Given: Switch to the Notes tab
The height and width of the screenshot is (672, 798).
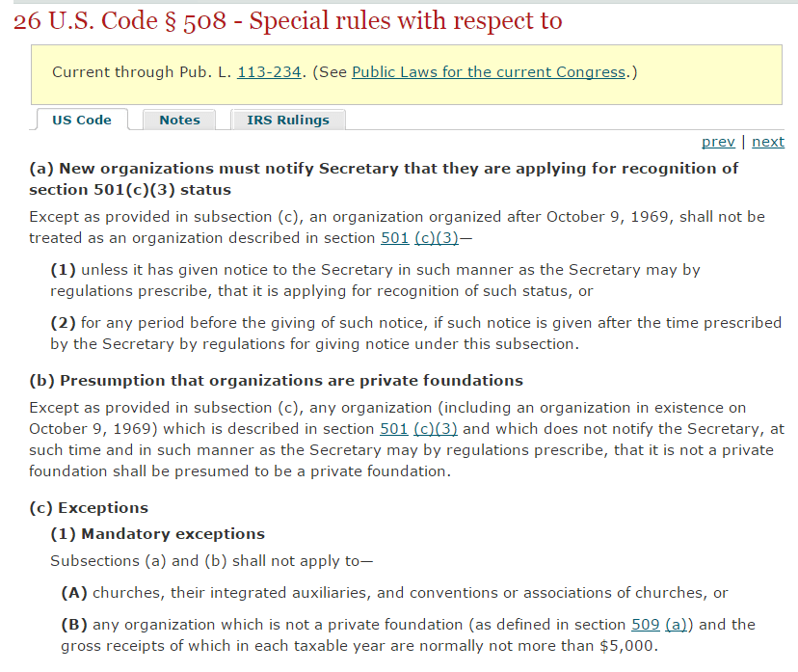Looking at the screenshot, I should coord(179,120).
